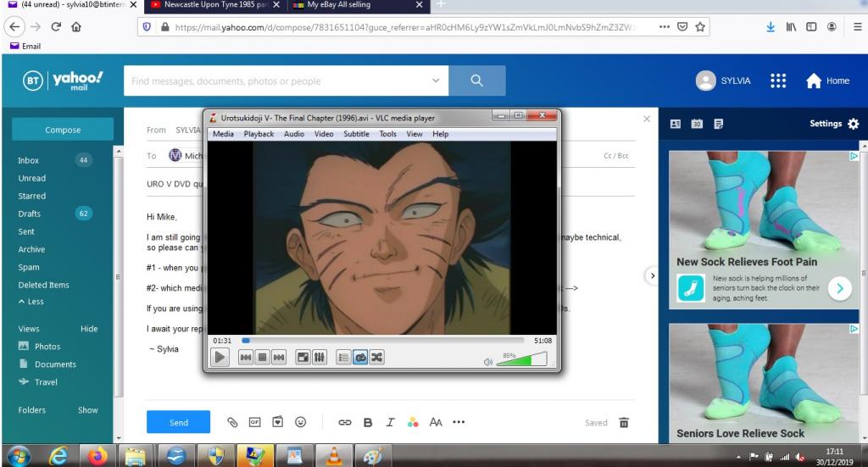The width and height of the screenshot is (868, 467).
Task: Toggle bold text formatting
Action: pos(368,422)
